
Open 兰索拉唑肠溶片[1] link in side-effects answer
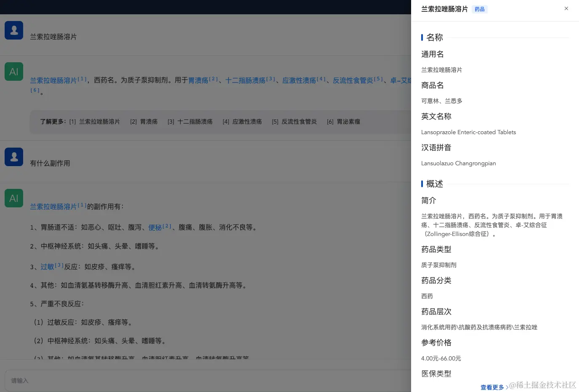pyautogui.click(x=58, y=207)
